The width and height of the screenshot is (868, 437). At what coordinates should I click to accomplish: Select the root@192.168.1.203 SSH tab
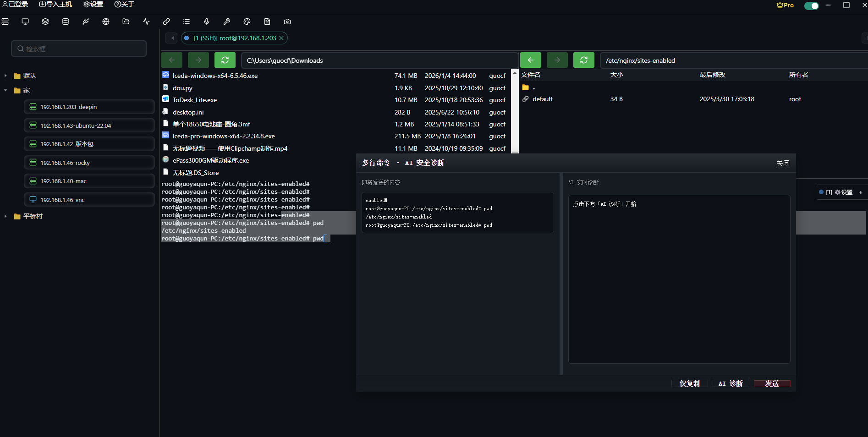[x=234, y=38]
